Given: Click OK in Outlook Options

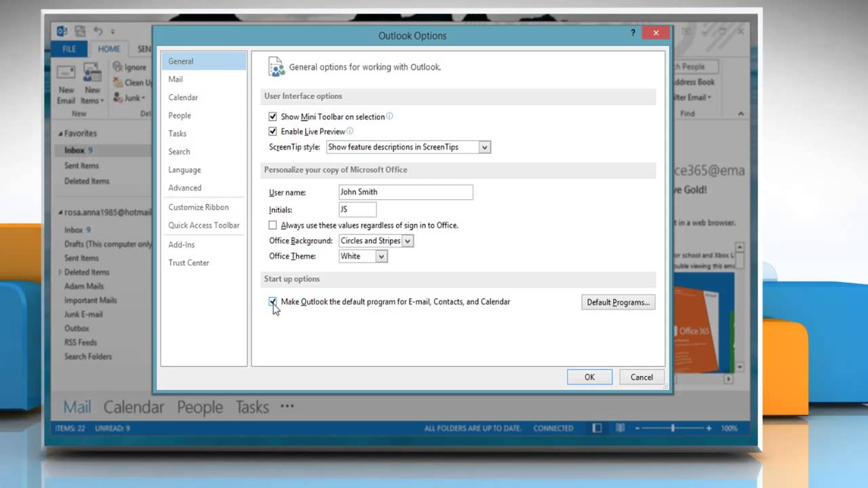Looking at the screenshot, I should (589, 378).
